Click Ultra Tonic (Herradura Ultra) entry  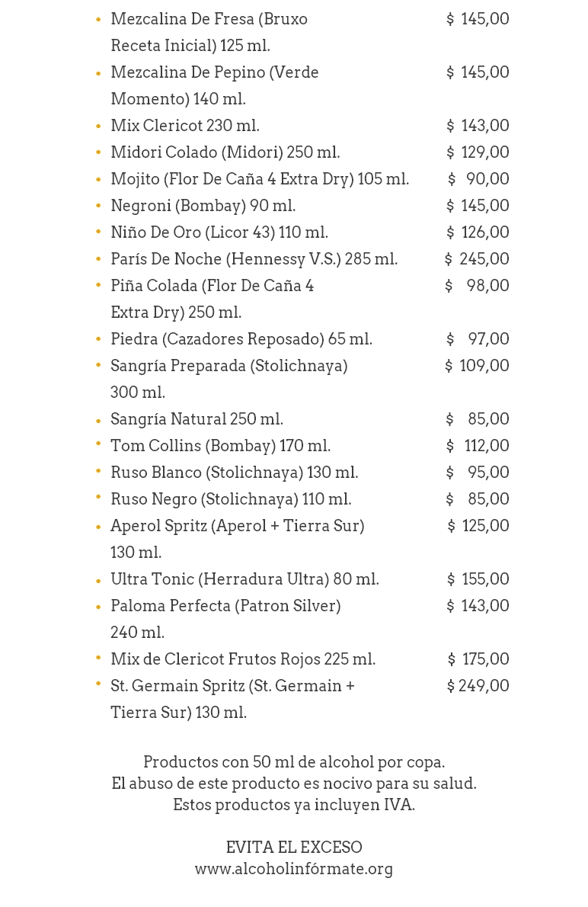pyautogui.click(x=244, y=579)
